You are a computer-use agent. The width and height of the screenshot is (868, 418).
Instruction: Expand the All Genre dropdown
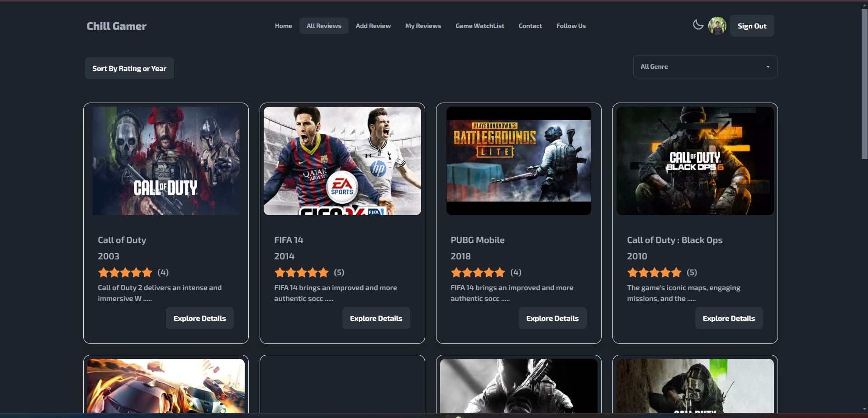[705, 66]
